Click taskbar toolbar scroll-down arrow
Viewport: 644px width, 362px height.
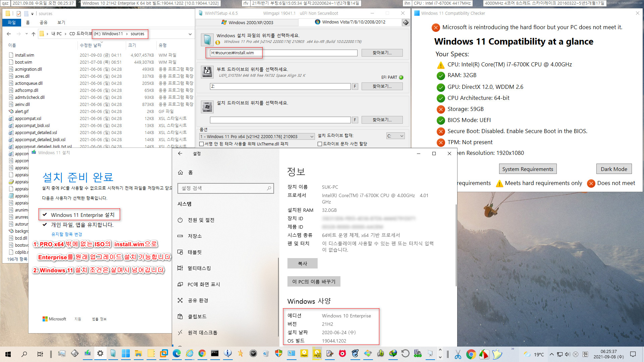(440, 358)
